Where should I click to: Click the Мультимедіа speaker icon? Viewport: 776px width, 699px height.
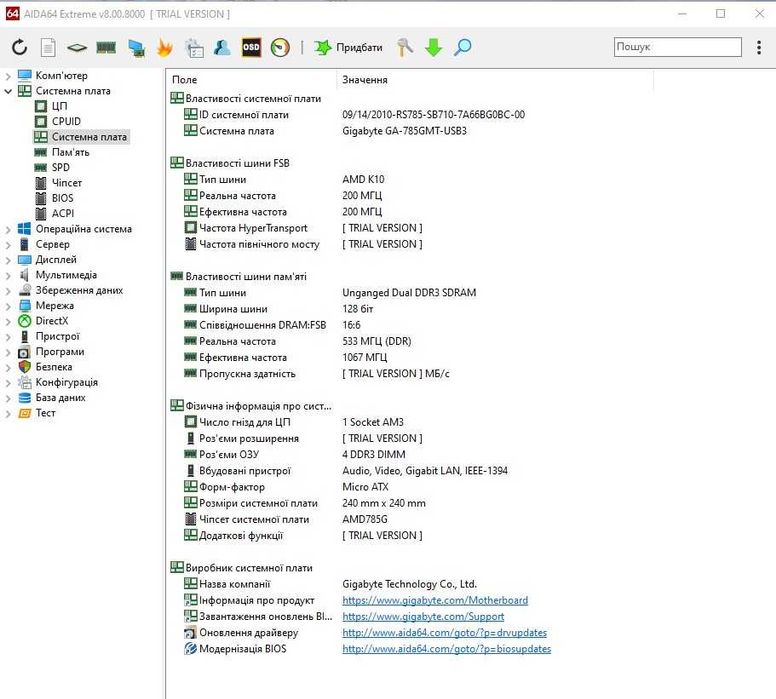coord(24,275)
